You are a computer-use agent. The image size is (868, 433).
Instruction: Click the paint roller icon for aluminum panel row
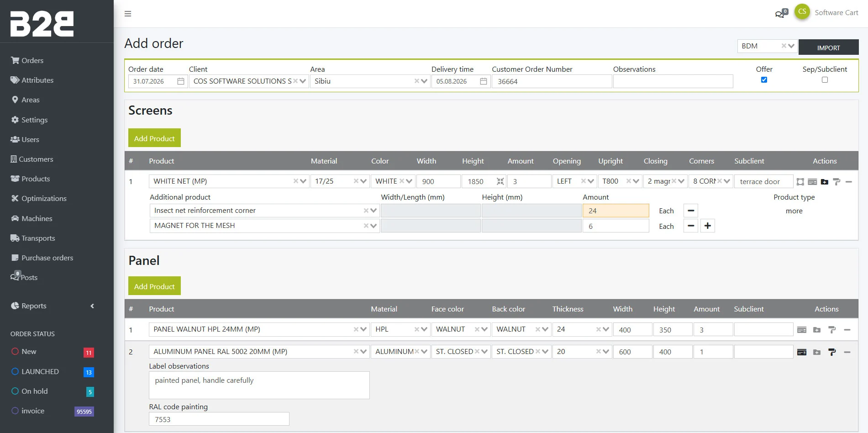tap(832, 352)
